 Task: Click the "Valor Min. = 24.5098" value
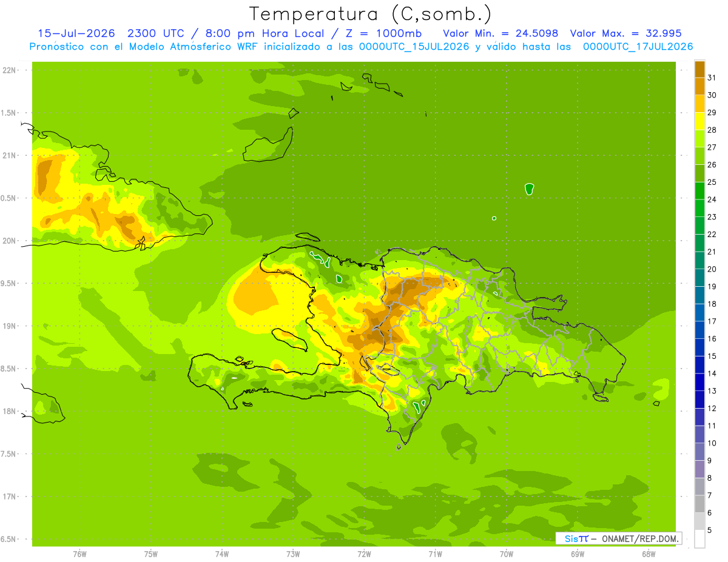click(x=500, y=33)
